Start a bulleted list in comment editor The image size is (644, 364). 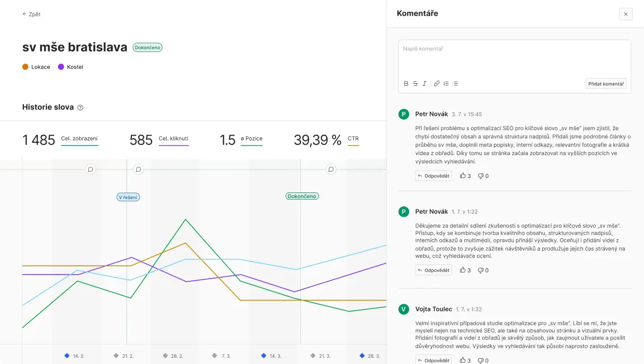click(455, 84)
